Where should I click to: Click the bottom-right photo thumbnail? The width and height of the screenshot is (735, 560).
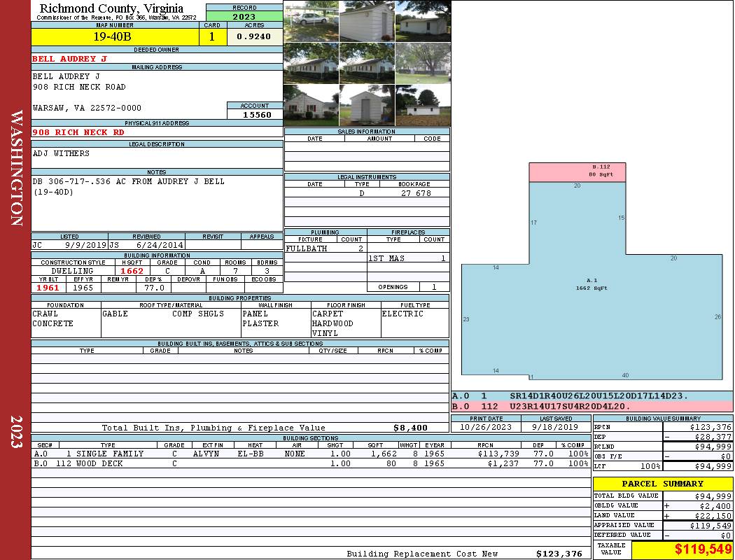(x=423, y=105)
